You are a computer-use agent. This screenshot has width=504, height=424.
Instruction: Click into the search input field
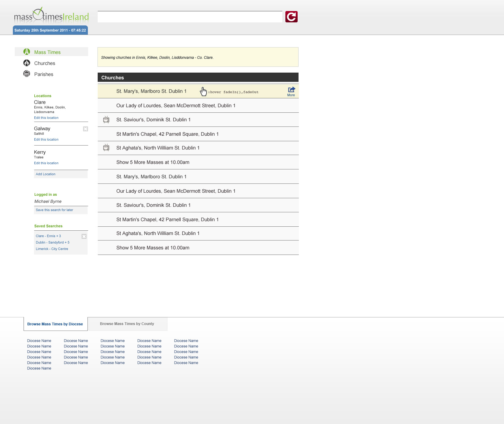[190, 17]
